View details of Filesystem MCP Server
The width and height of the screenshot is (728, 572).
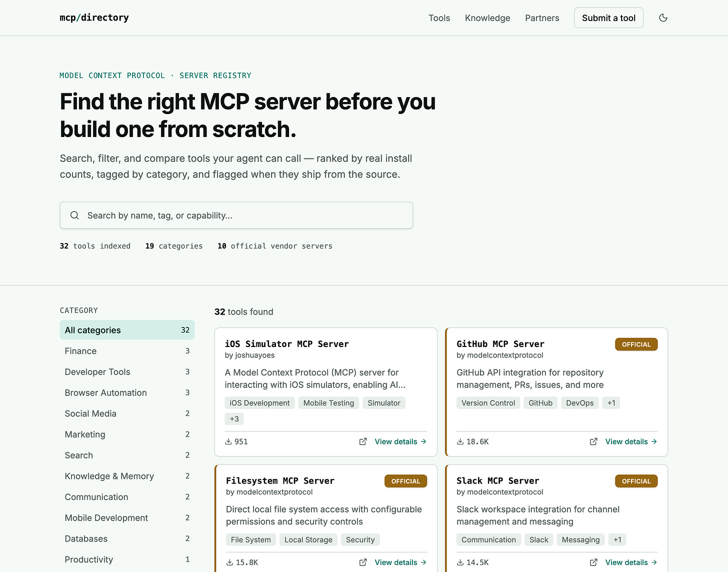400,562
